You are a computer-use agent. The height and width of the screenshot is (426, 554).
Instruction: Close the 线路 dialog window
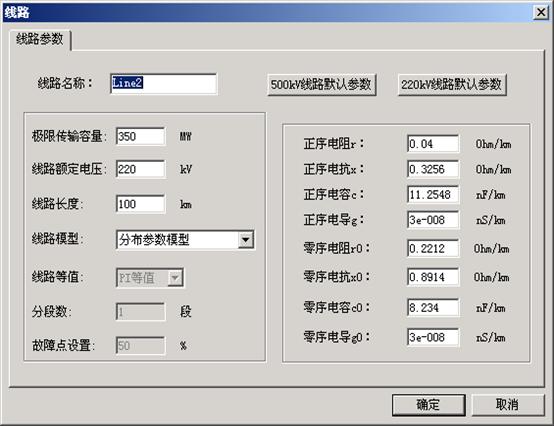tap(541, 12)
